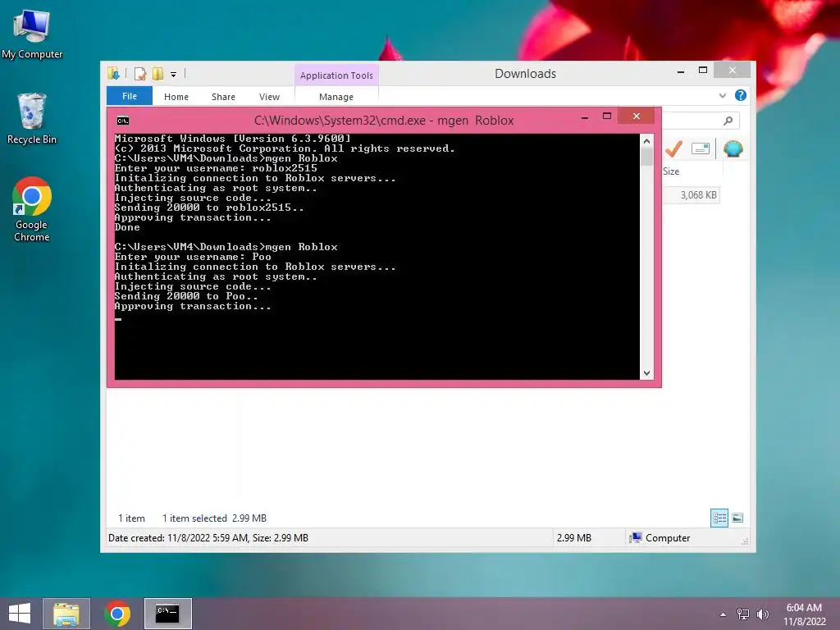
Task: Open the Recycle Bin desktop icon
Action: [x=32, y=118]
